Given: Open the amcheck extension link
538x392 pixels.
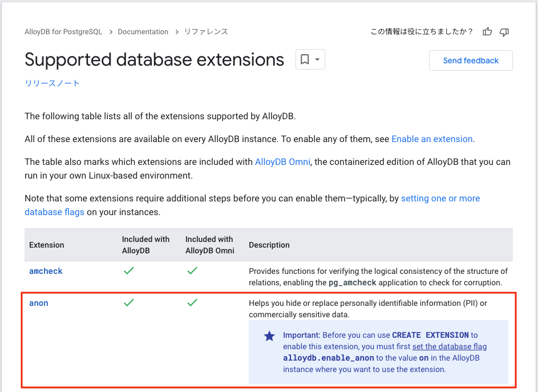Looking at the screenshot, I should [x=46, y=271].
